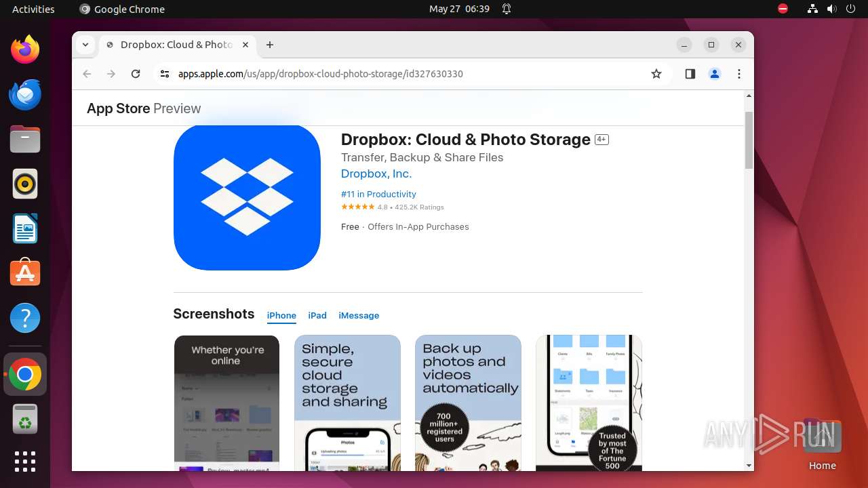
Task: Switch to the iMessage screenshots tab
Action: [359, 315]
